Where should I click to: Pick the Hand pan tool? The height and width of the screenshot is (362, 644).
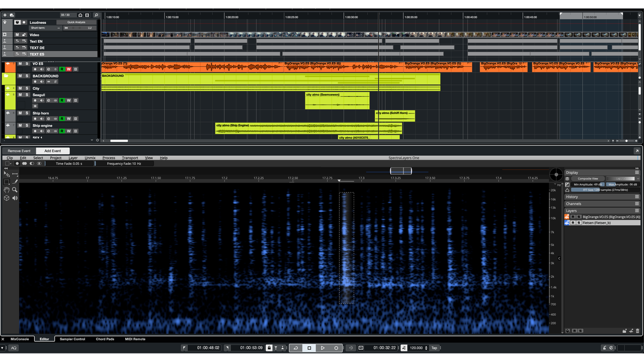[x=7, y=190]
